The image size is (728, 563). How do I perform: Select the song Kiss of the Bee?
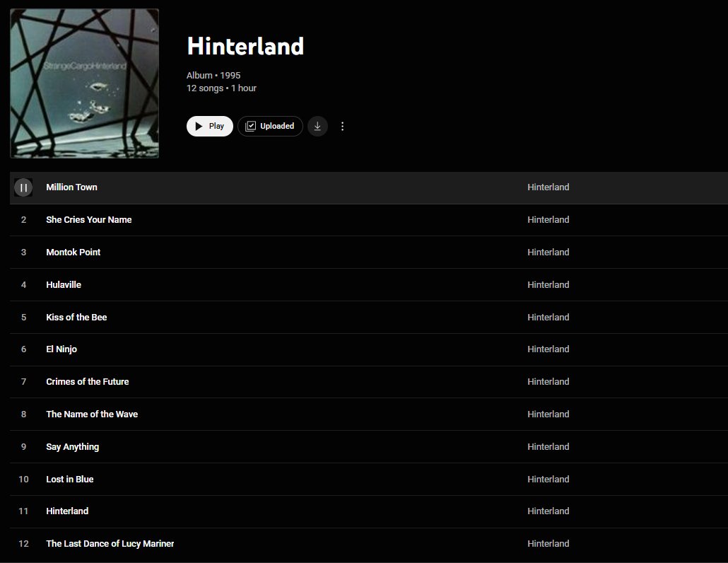(76, 318)
